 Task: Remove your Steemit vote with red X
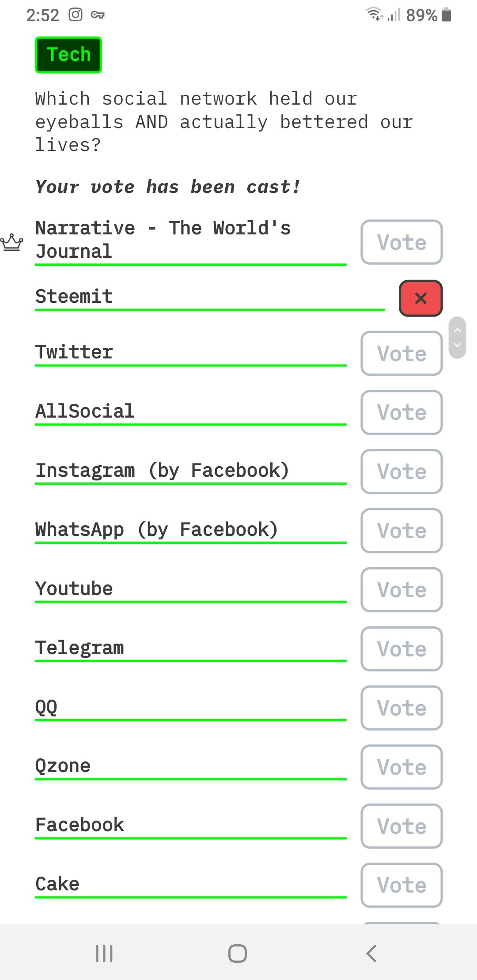tap(420, 298)
